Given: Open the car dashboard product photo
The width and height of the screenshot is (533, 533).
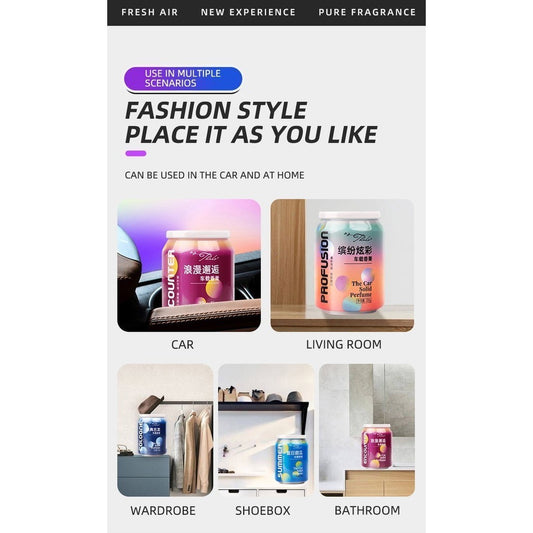Looking at the screenshot, I should coord(189,265).
